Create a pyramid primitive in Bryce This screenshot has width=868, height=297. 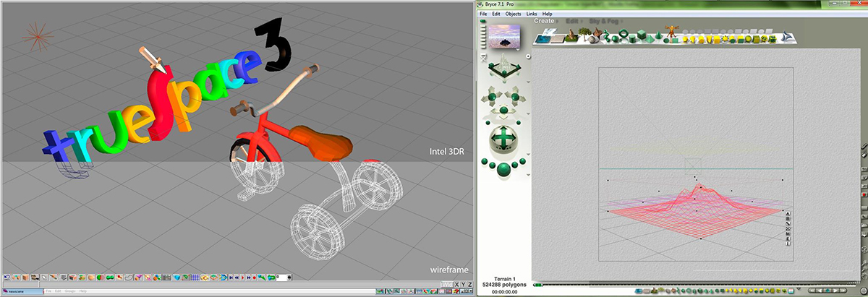pyautogui.click(x=650, y=39)
